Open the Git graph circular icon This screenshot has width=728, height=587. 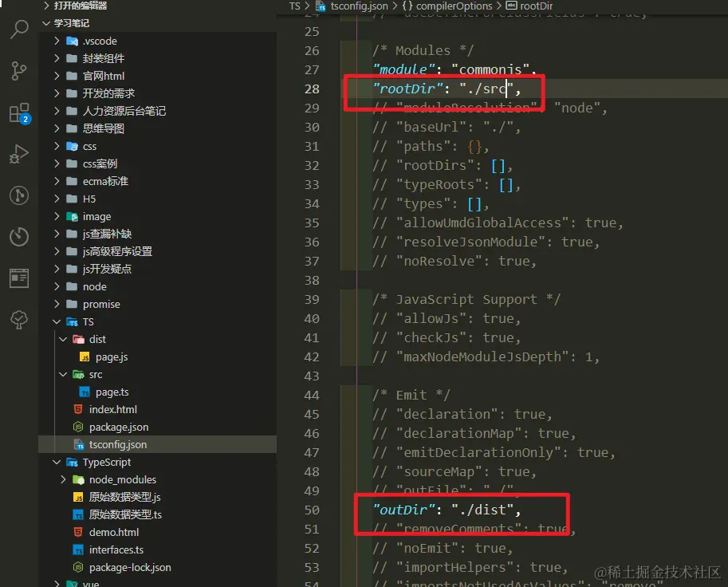point(19,195)
